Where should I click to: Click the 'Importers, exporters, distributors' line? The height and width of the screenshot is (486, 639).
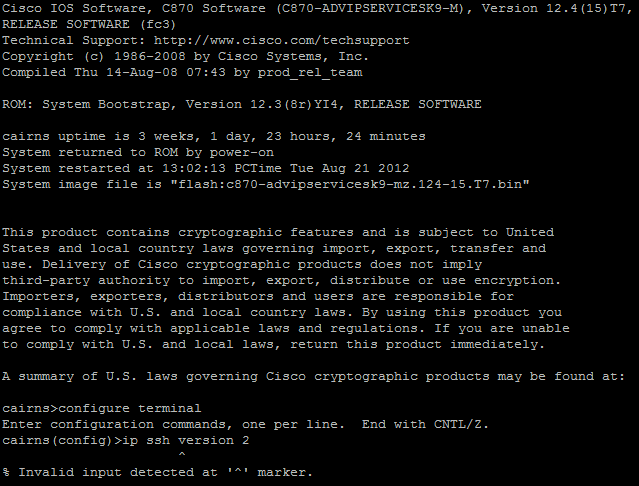pos(258,296)
